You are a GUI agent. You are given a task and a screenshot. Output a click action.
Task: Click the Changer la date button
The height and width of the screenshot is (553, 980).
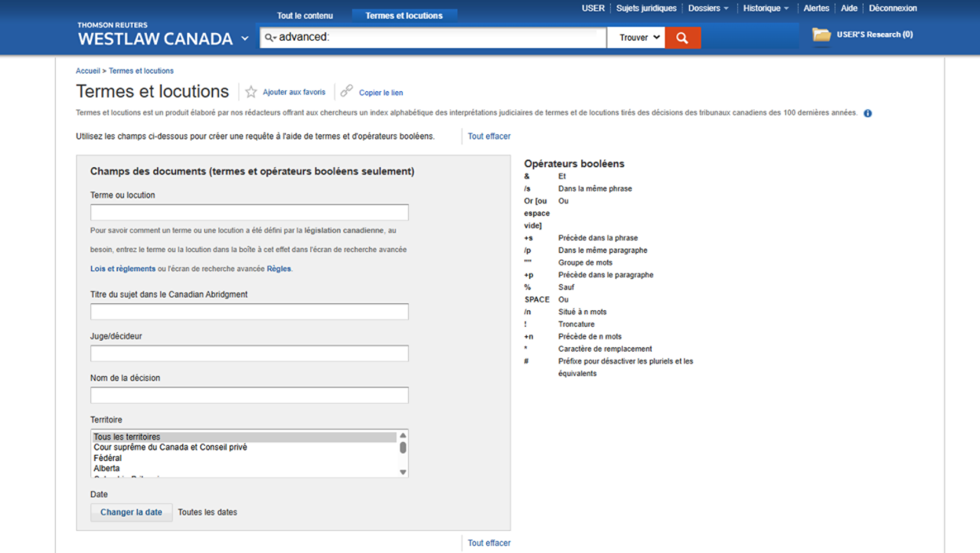click(131, 512)
